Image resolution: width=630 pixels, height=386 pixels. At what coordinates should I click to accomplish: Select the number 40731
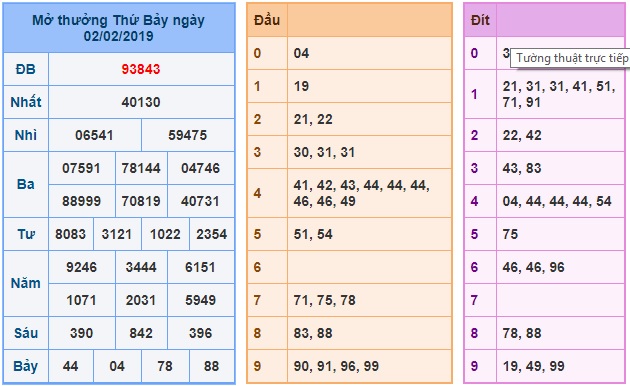[200, 201]
